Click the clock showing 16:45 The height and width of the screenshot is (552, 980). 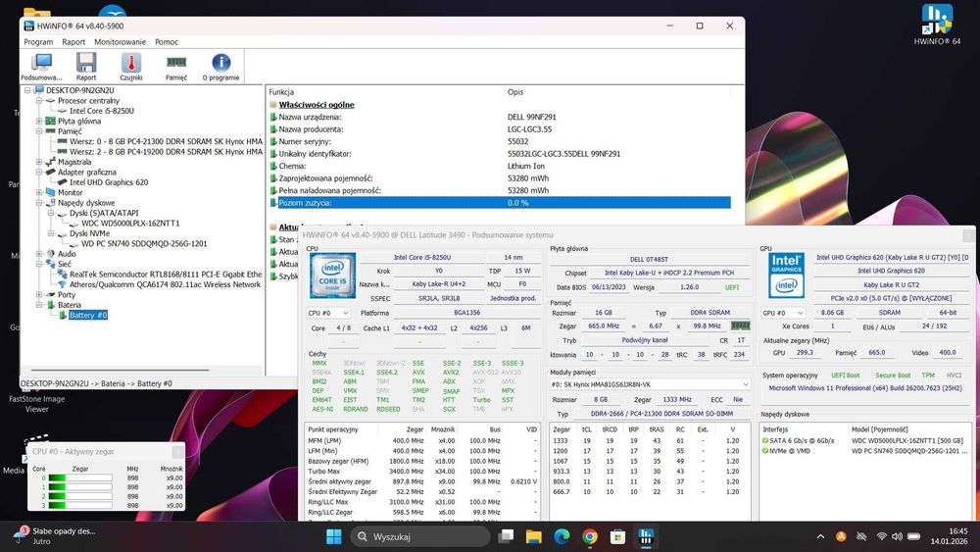pyautogui.click(x=957, y=531)
